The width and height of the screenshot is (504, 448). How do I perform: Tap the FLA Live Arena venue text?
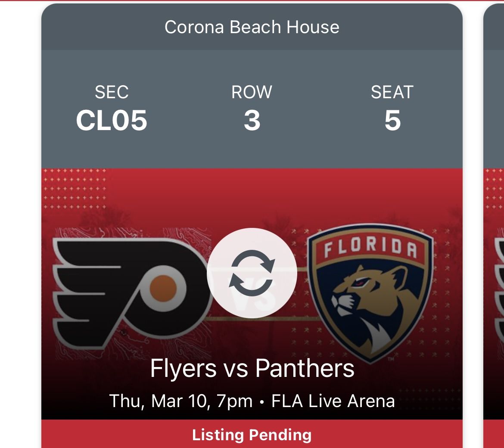333,401
